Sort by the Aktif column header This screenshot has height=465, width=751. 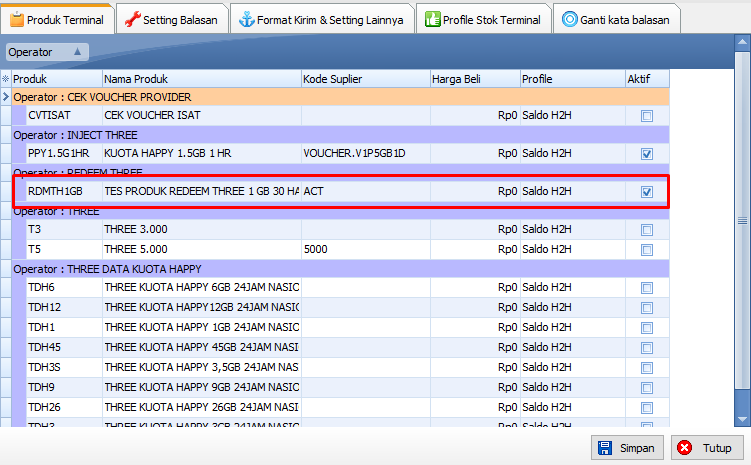(647, 79)
